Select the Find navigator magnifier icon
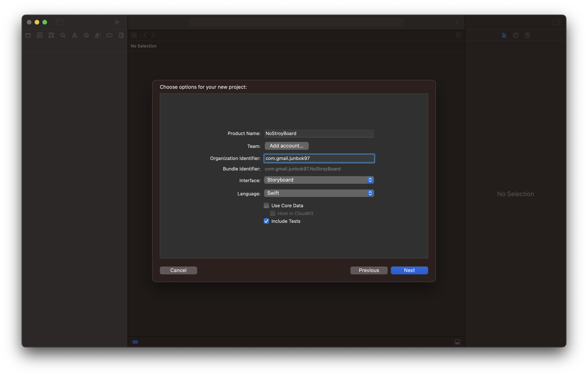588x376 pixels. click(63, 35)
